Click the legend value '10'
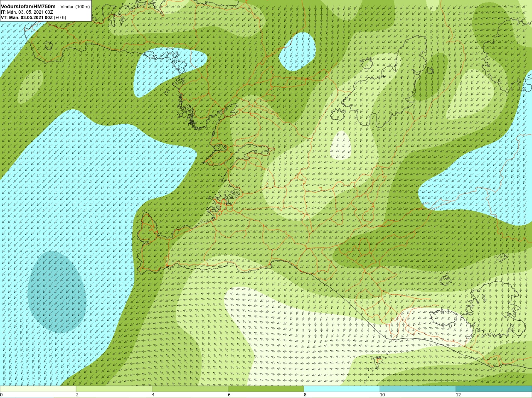Viewport: 532px width, 398px height. [382, 395]
